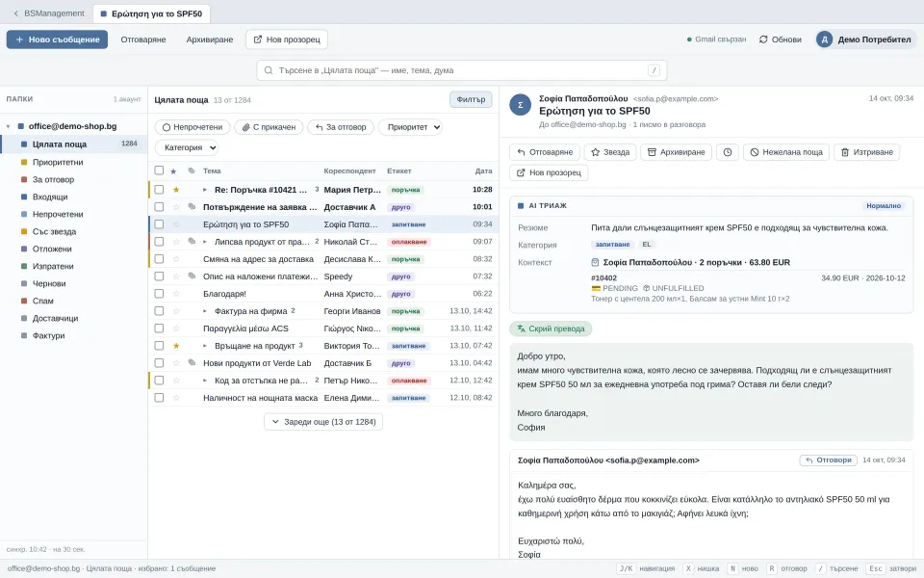Click the star column header icon
The image size is (924, 578).
(173, 171)
